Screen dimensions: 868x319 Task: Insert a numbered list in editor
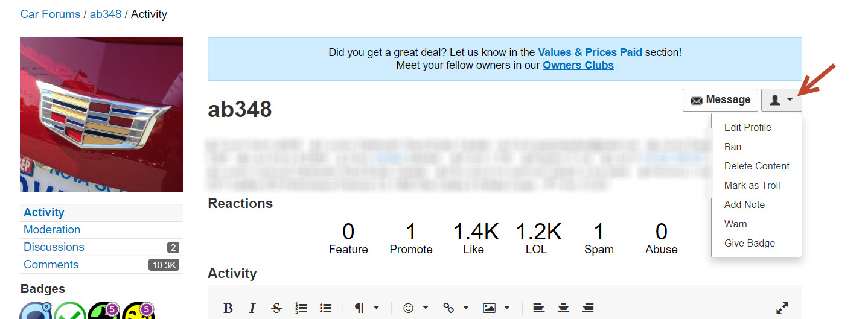tap(301, 308)
